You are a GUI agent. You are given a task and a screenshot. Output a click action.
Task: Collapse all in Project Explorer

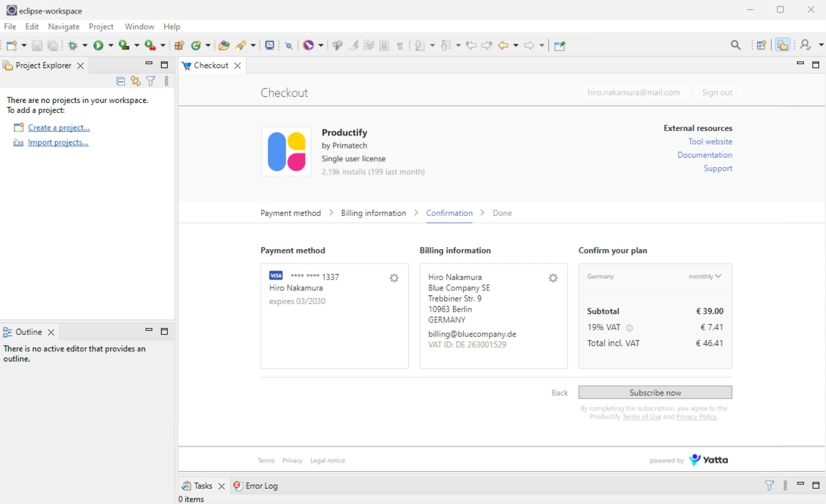(x=121, y=82)
